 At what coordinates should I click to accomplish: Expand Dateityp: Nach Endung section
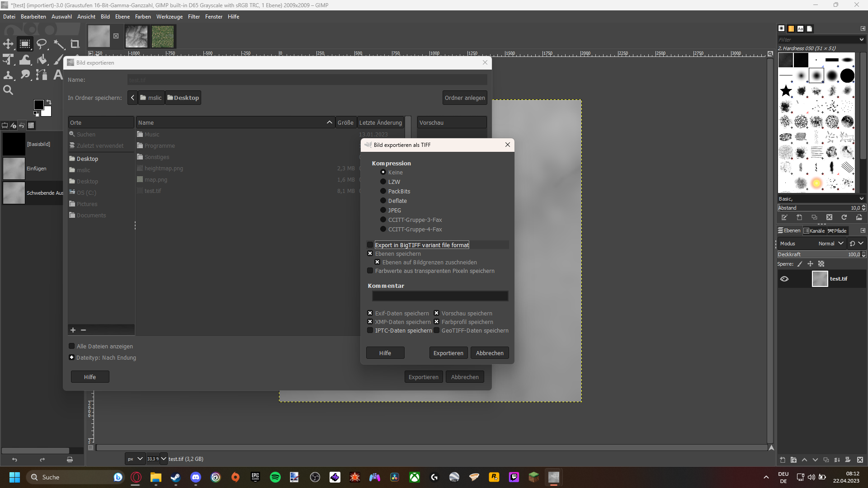click(71, 357)
